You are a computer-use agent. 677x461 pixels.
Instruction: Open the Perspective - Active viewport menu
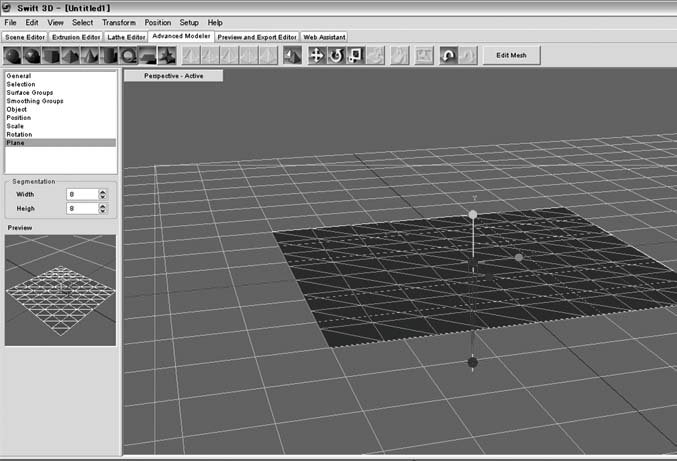[x=173, y=76]
